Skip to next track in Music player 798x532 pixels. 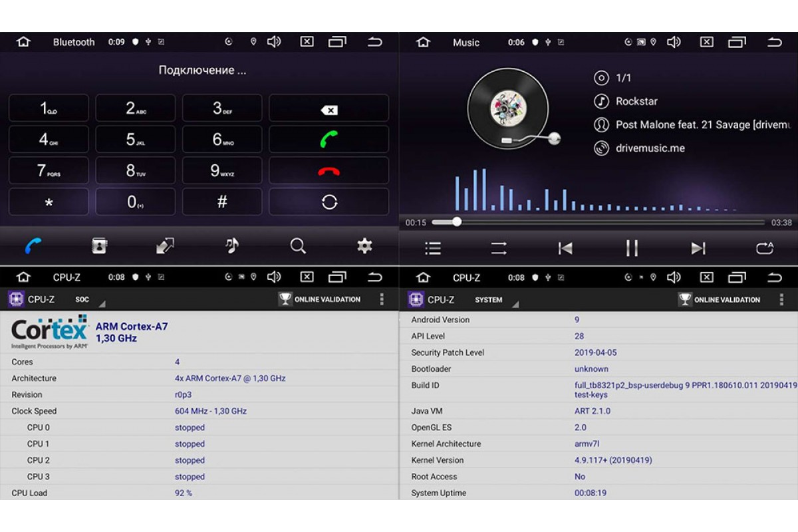tap(698, 249)
